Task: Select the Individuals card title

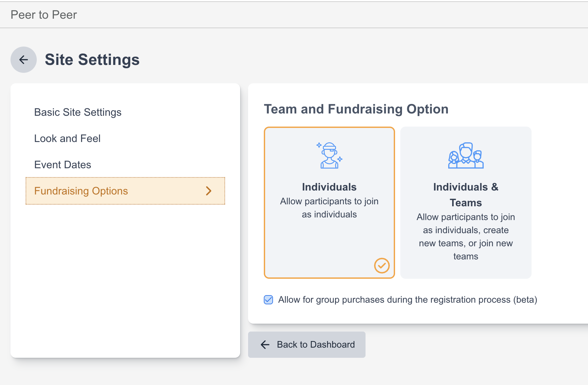Action: [x=329, y=187]
